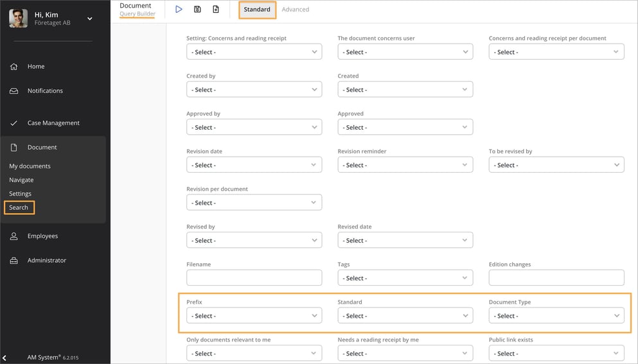Viewport: 638px width, 364px height.
Task: Open the 'Created' date dropdown
Action: (x=405, y=89)
